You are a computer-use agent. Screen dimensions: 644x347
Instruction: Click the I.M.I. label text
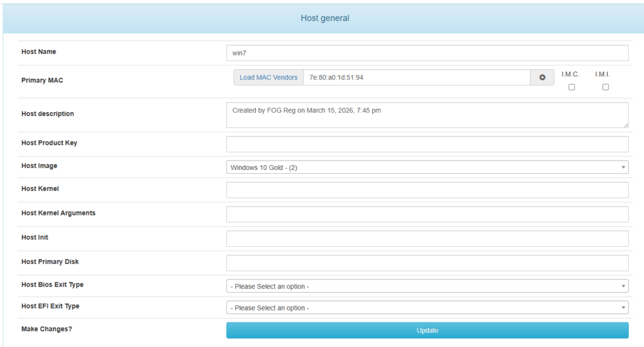pos(602,74)
